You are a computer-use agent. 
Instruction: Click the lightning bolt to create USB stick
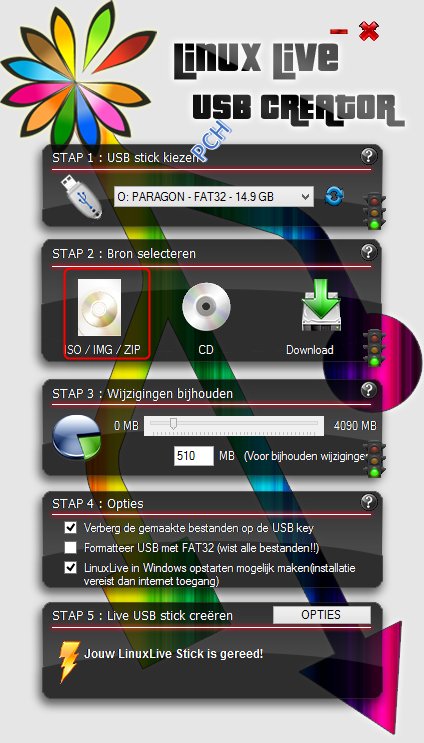pyautogui.click(x=68, y=661)
